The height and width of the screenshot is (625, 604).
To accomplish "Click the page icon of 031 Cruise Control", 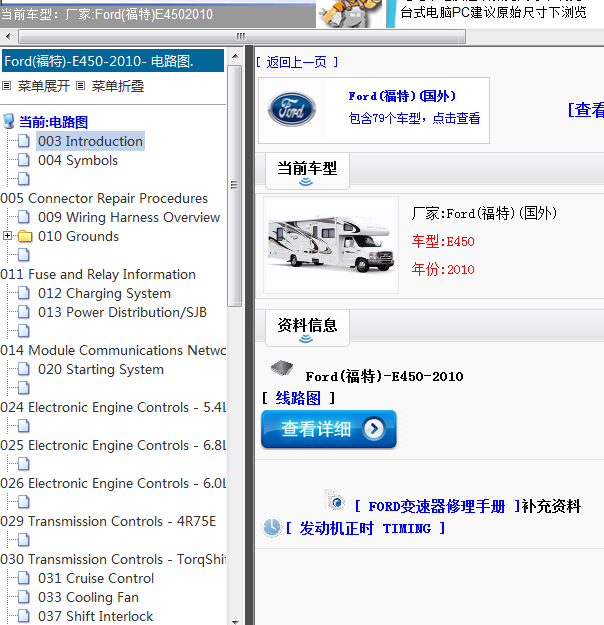I will pos(24,578).
